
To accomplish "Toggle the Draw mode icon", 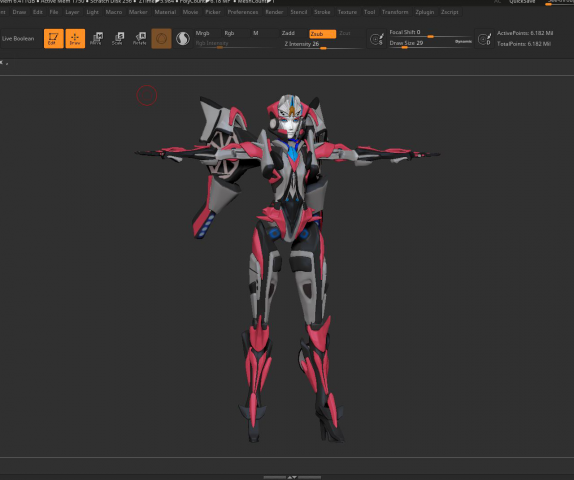I will click(x=75, y=38).
